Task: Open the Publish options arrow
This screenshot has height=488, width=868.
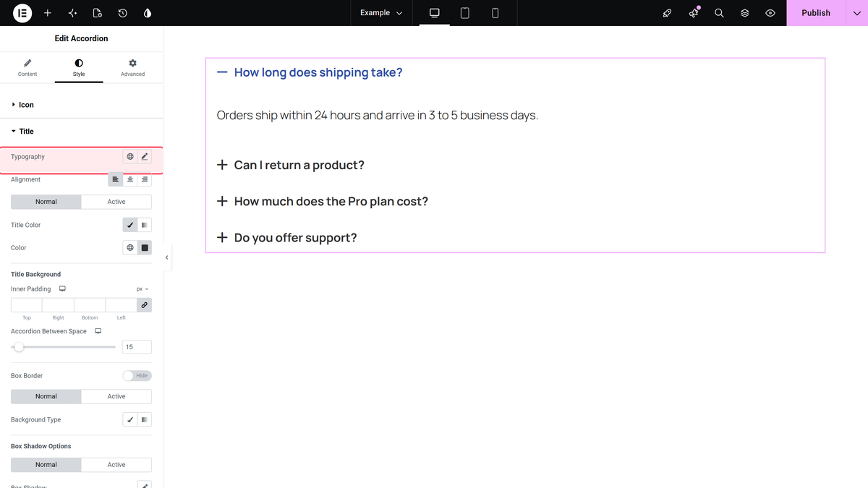Action: click(x=856, y=13)
